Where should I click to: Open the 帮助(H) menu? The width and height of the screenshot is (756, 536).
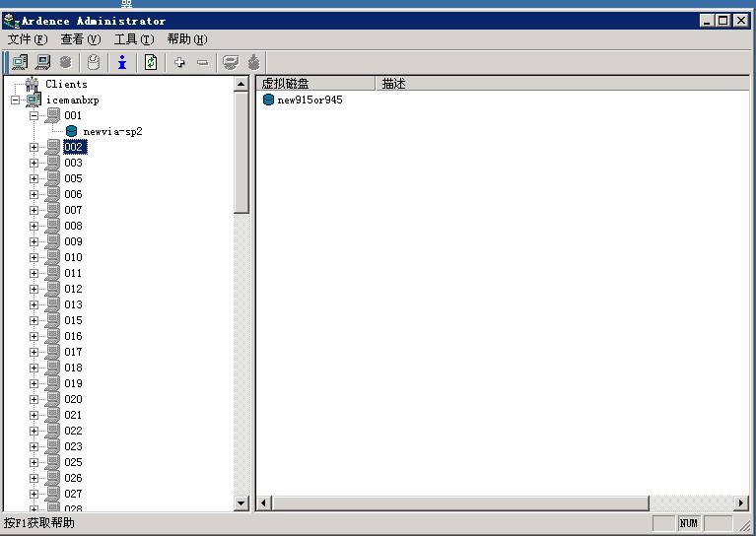pos(187,39)
